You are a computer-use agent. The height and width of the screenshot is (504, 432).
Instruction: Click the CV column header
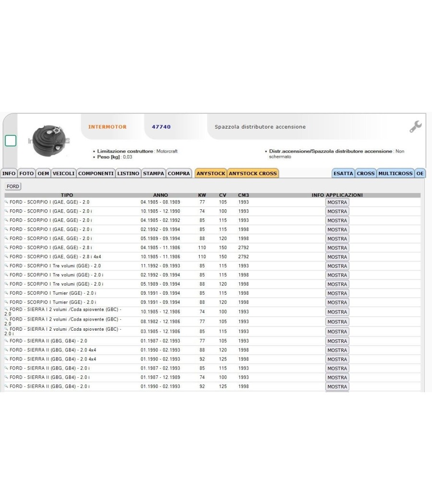[223, 195]
